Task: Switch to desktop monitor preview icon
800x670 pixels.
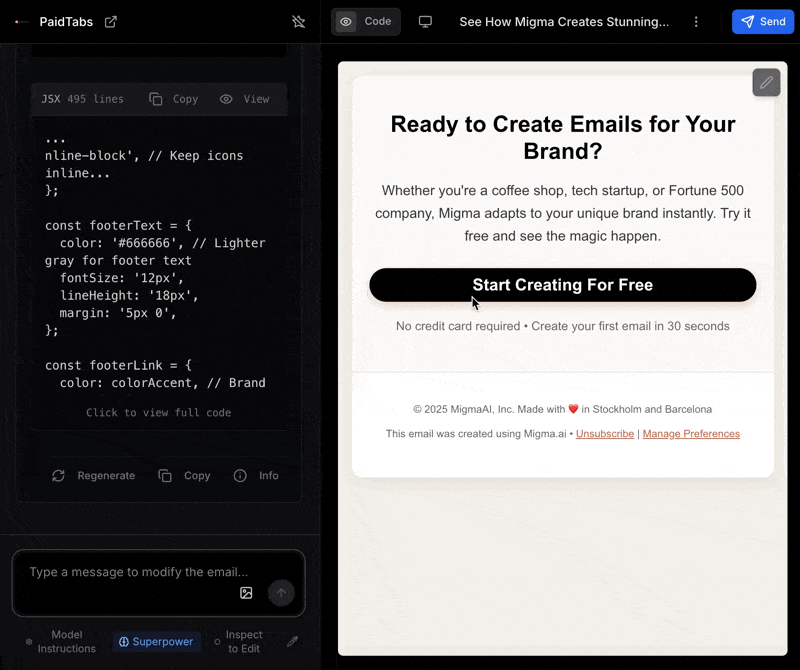Action: click(425, 21)
